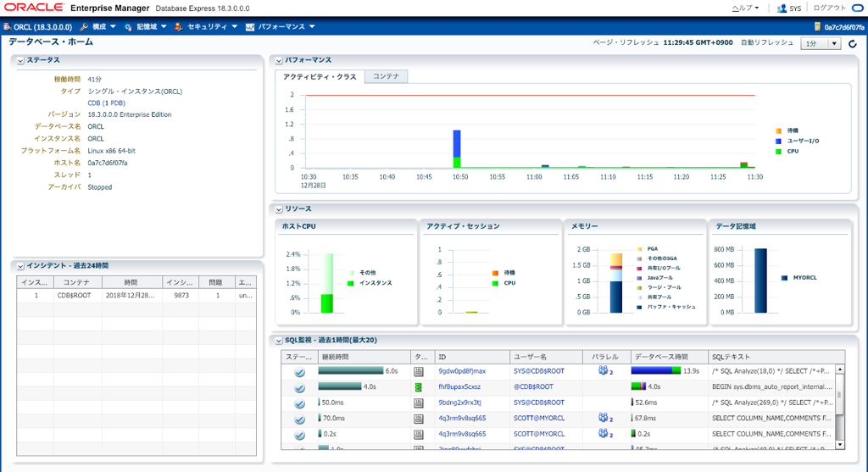Select the アクティビティ・クラス tab
868x472 pixels.
click(x=320, y=77)
